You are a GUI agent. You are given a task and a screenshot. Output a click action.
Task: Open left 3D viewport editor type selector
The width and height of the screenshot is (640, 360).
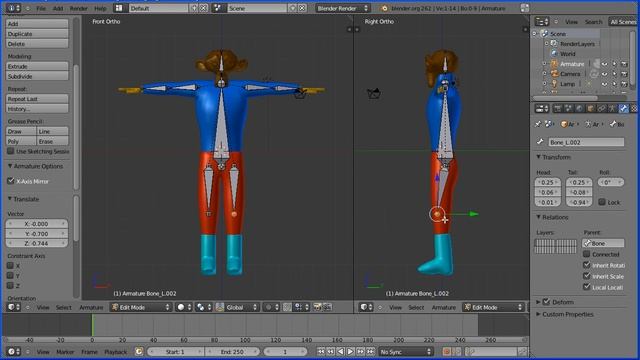[13, 307]
